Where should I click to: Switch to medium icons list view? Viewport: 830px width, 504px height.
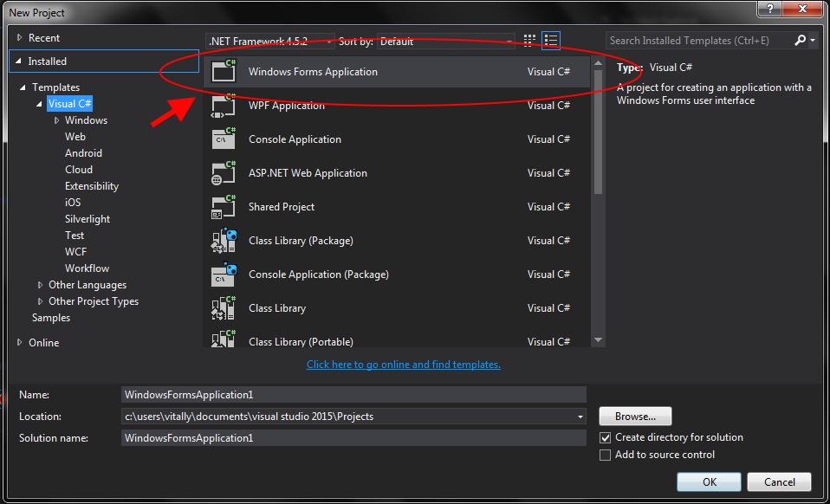click(551, 41)
